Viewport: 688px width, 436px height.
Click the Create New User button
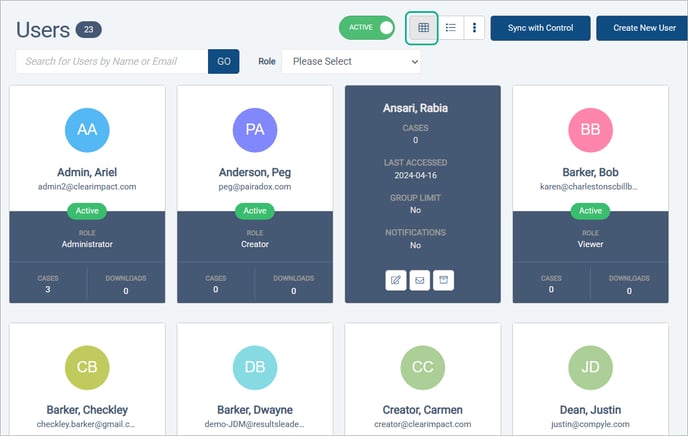tap(643, 28)
